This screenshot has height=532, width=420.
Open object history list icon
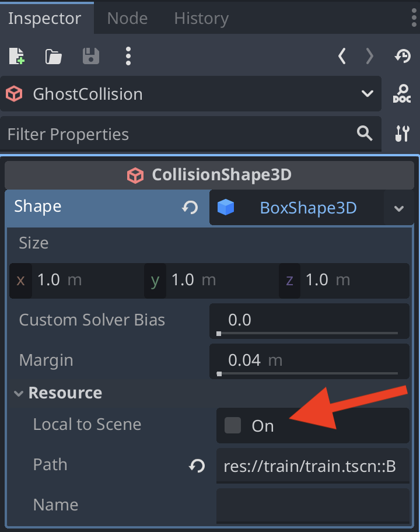[402, 57]
